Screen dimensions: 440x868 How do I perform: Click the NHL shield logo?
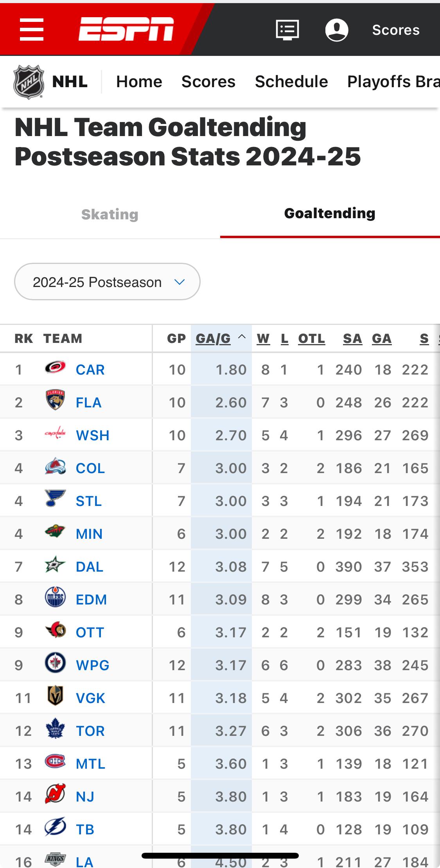[28, 82]
